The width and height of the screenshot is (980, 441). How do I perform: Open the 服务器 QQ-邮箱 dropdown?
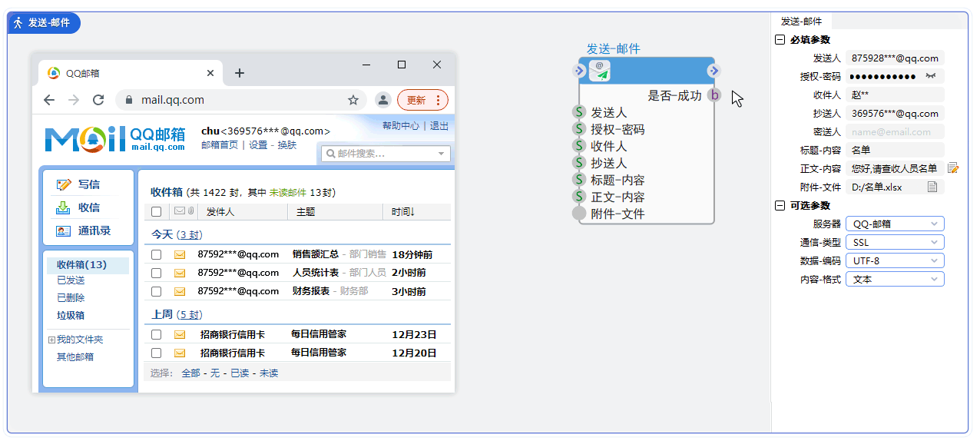point(895,224)
